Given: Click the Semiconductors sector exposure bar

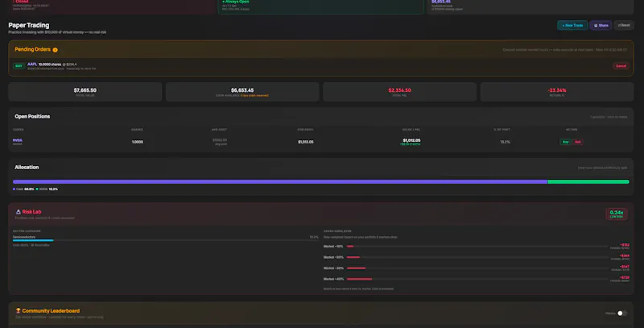Looking at the screenshot, I should pyautogui.click(x=166, y=240).
